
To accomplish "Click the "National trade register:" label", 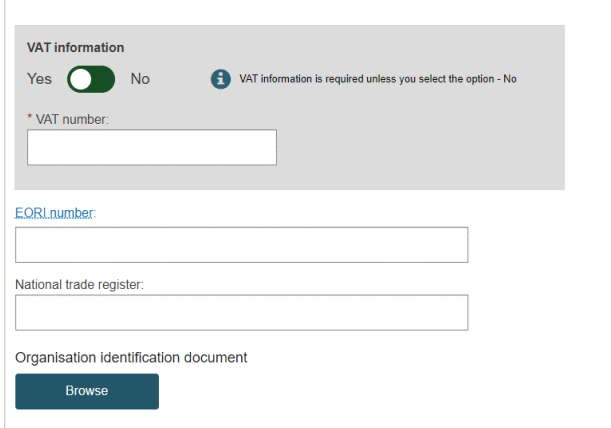I will coord(79,284).
